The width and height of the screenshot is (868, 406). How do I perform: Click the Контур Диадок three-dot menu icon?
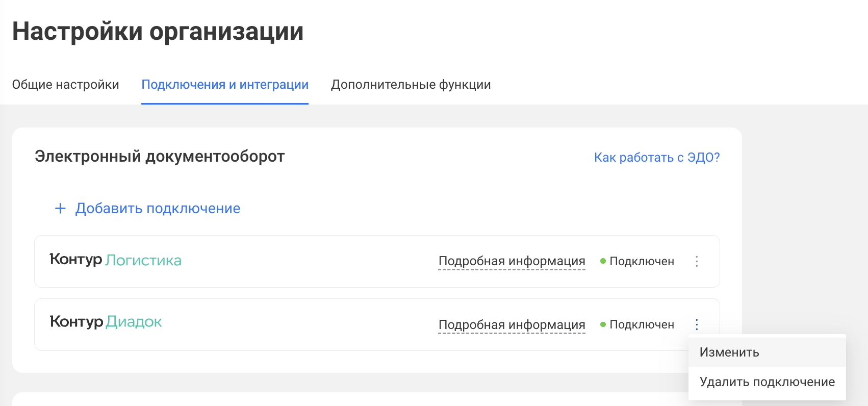pos(697,324)
